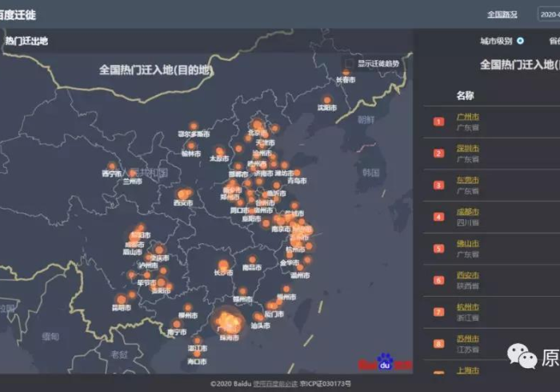Screen dimensions: 560x392
Task: Select the 北京市 hotspot marker
Action: point(257,125)
